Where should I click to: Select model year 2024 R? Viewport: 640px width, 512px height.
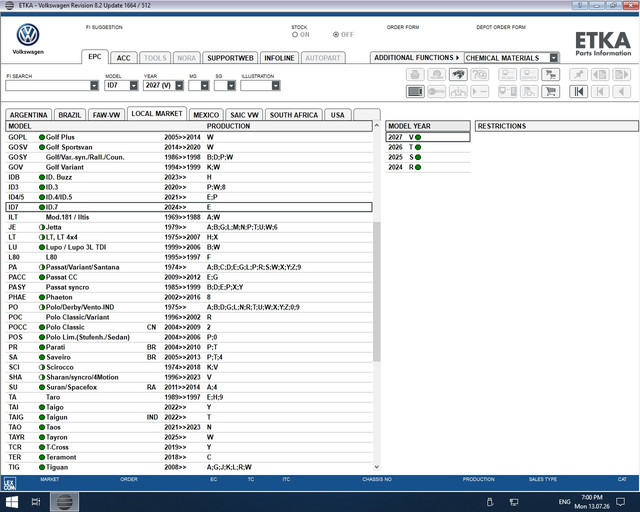pyautogui.click(x=428, y=167)
